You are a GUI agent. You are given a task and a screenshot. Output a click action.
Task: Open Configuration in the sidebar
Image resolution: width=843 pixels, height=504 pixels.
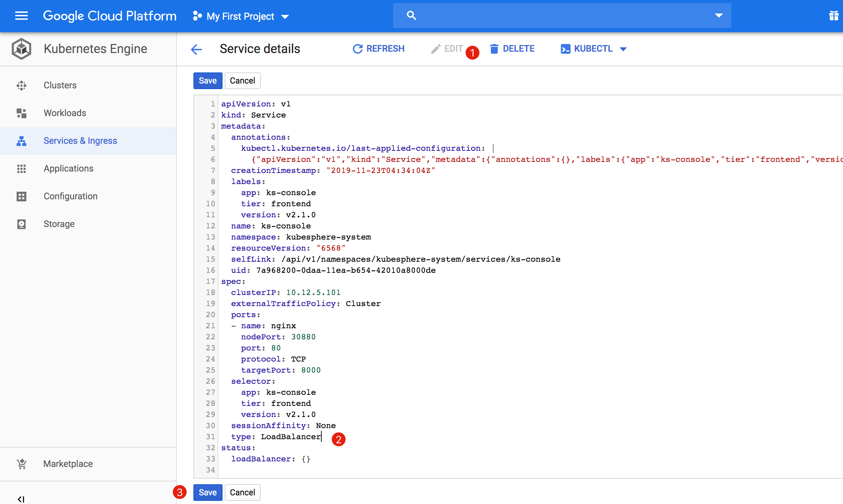pos(70,196)
